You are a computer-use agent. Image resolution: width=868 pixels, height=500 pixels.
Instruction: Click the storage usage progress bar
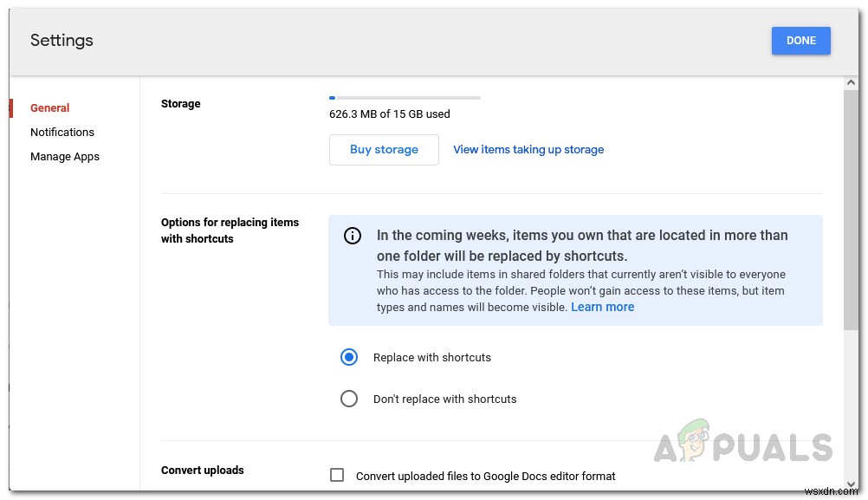coord(405,98)
